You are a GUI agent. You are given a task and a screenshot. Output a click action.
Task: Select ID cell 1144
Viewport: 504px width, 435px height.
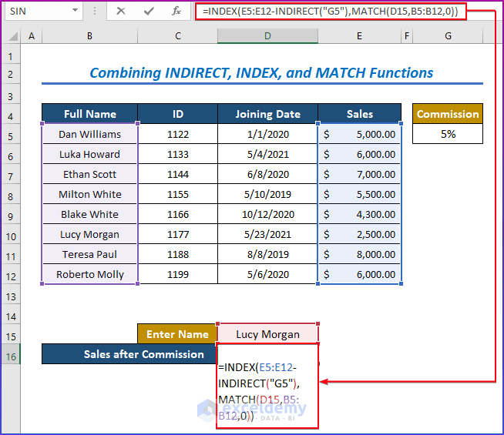[178, 174]
